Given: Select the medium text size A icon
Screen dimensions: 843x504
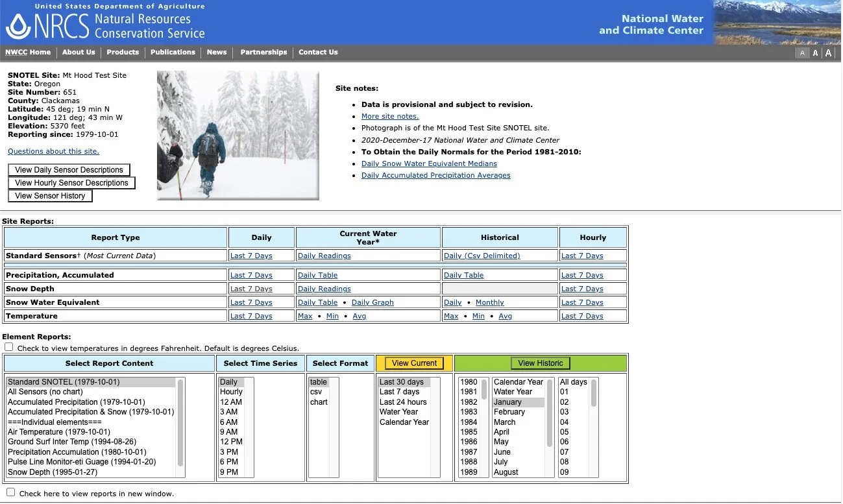Looking at the screenshot, I should tap(815, 53).
